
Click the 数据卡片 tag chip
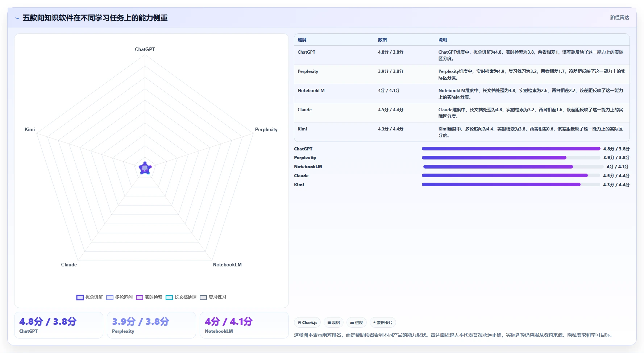point(383,323)
